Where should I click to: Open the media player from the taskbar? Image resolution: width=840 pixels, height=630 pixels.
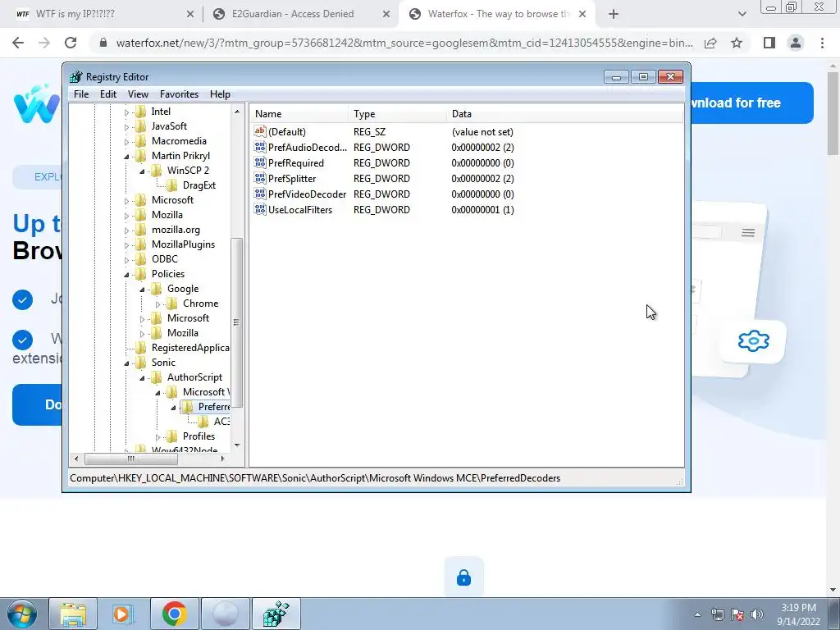[123, 614]
